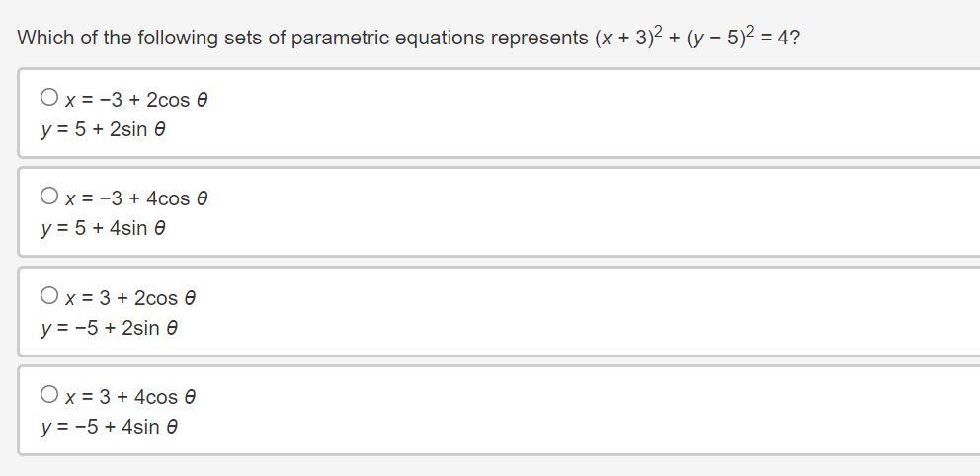This screenshot has width=980, height=476.
Task: Click the line "y = −5 + 4sin θ"
Action: point(109,427)
